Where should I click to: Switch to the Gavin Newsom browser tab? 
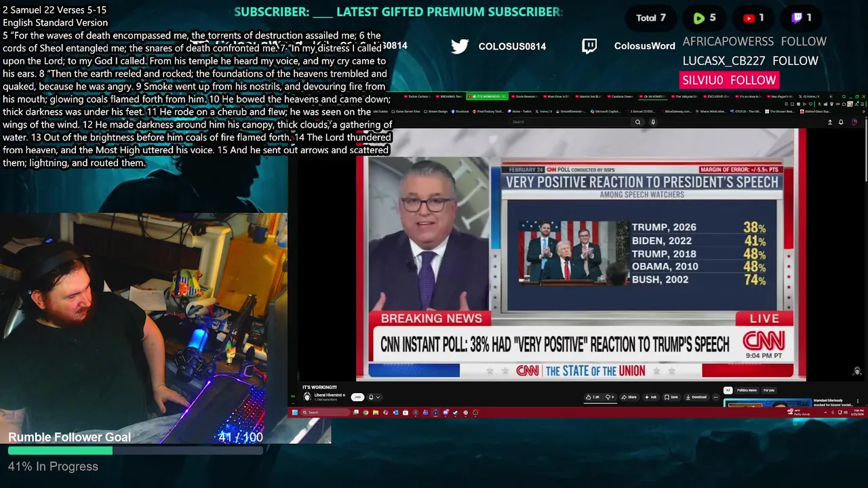[x=526, y=96]
